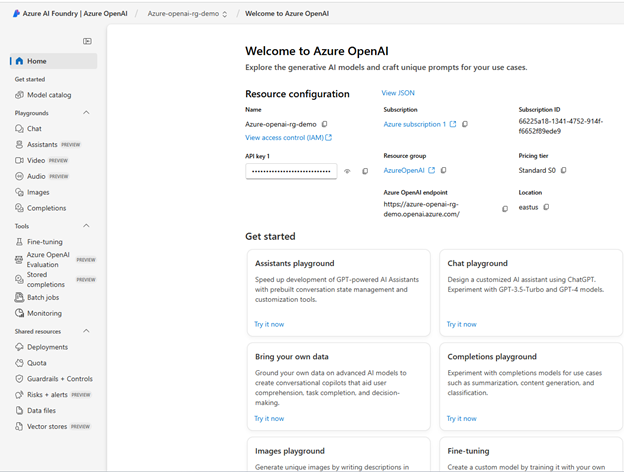Collapse the Tools section
The image size is (624, 472).
click(86, 226)
